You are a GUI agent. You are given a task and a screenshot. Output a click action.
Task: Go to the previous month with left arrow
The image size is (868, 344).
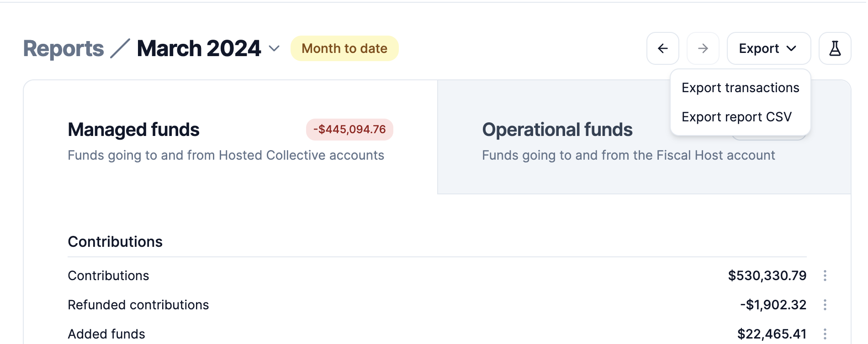[662, 48]
